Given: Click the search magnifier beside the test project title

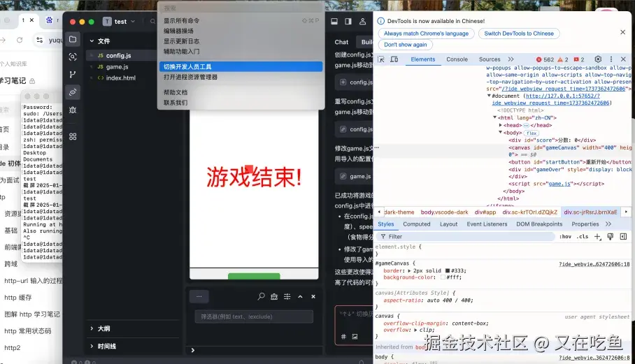Looking at the screenshot, I should tap(152, 22).
